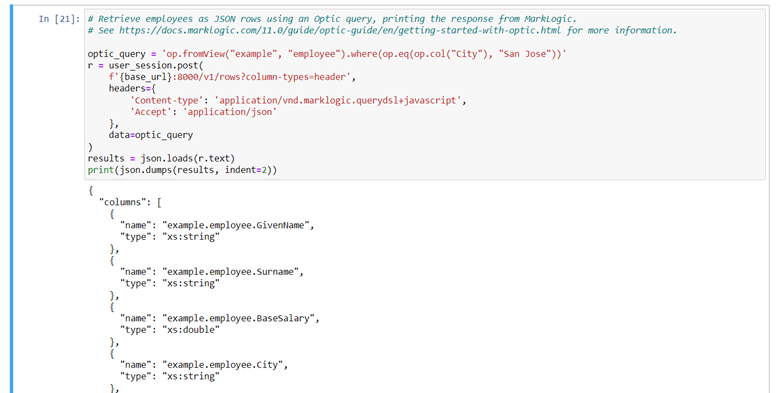
Task: Click the "example.employee.GivenName" output line
Action: point(217,225)
